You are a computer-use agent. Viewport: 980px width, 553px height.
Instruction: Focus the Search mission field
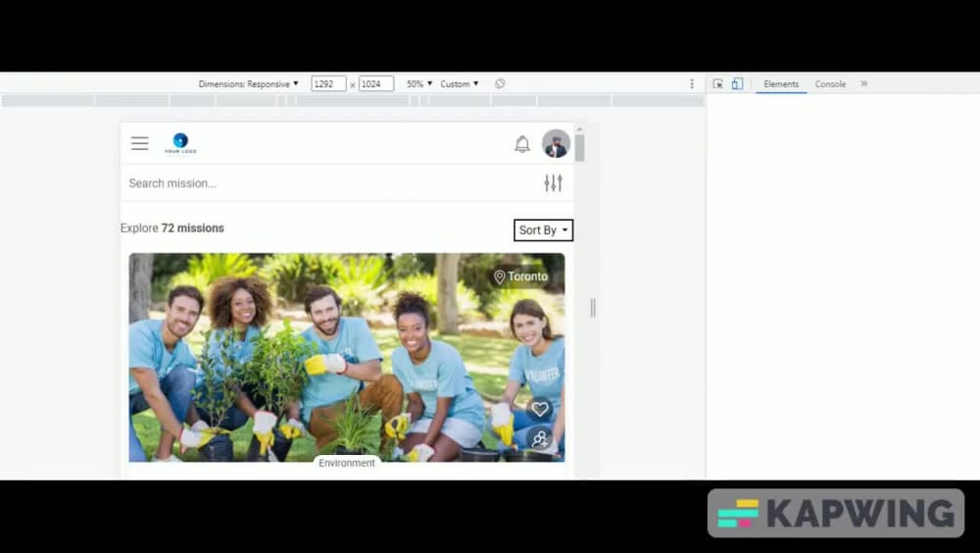pyautogui.click(x=331, y=183)
